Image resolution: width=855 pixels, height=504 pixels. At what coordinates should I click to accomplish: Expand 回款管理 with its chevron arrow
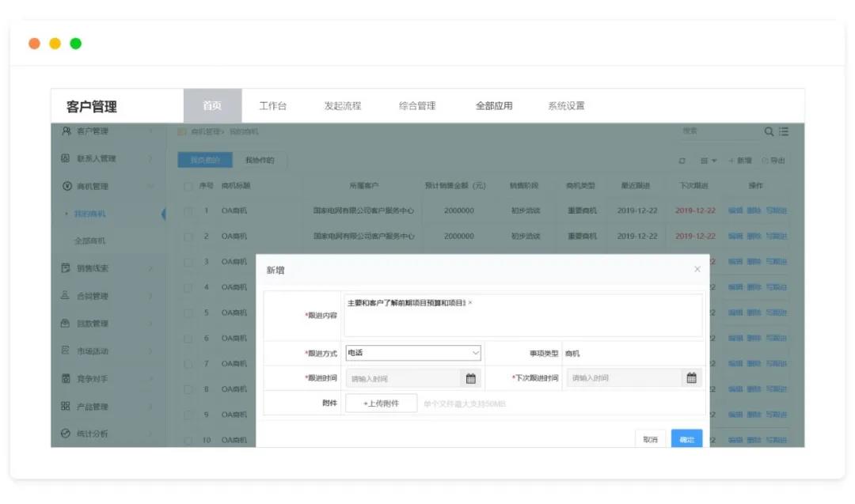point(150,323)
